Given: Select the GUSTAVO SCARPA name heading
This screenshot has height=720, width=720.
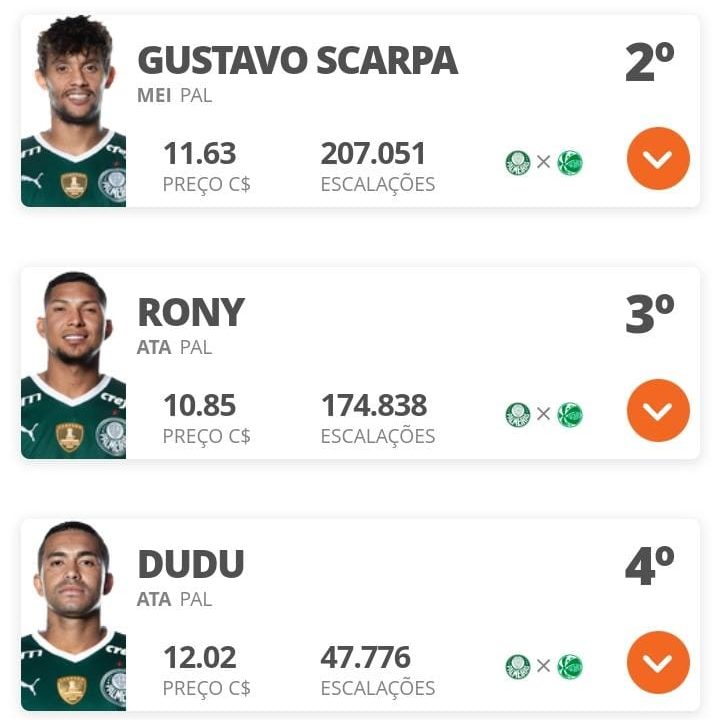Looking at the screenshot, I should [x=298, y=60].
